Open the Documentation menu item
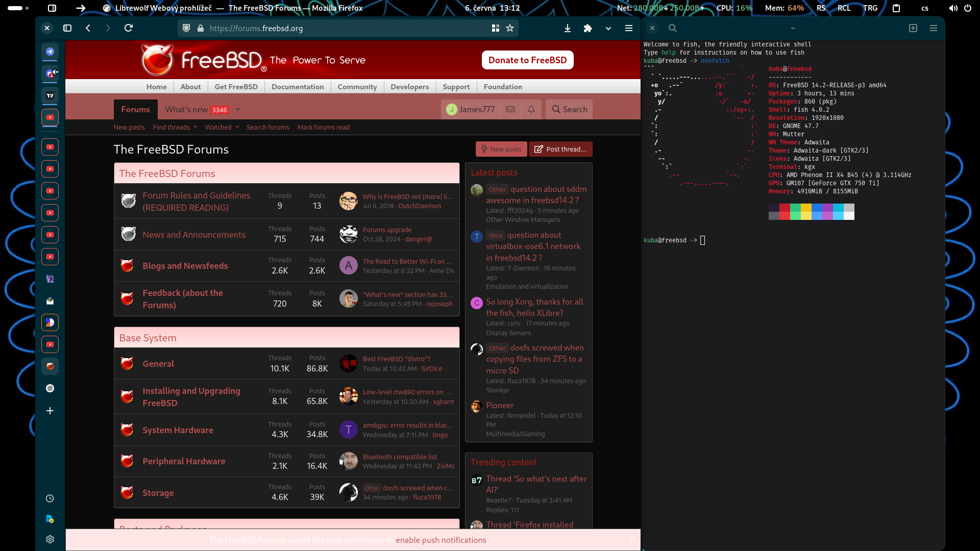 tap(298, 87)
